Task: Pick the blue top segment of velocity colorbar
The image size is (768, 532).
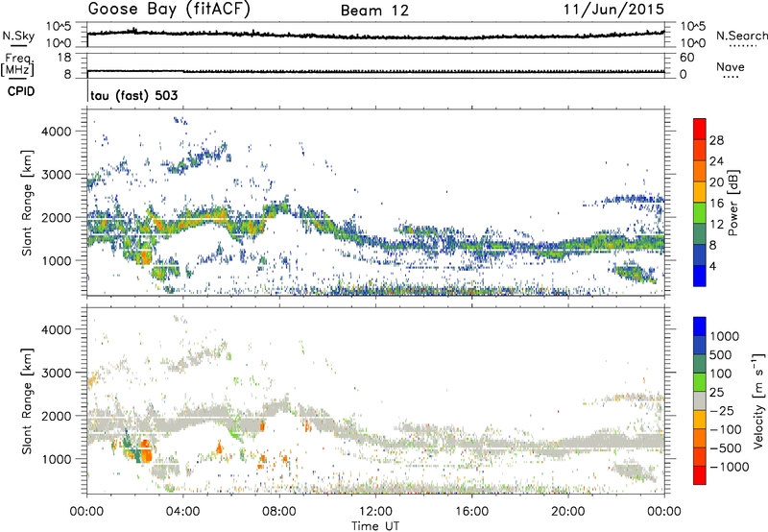Action: pyautogui.click(x=700, y=326)
